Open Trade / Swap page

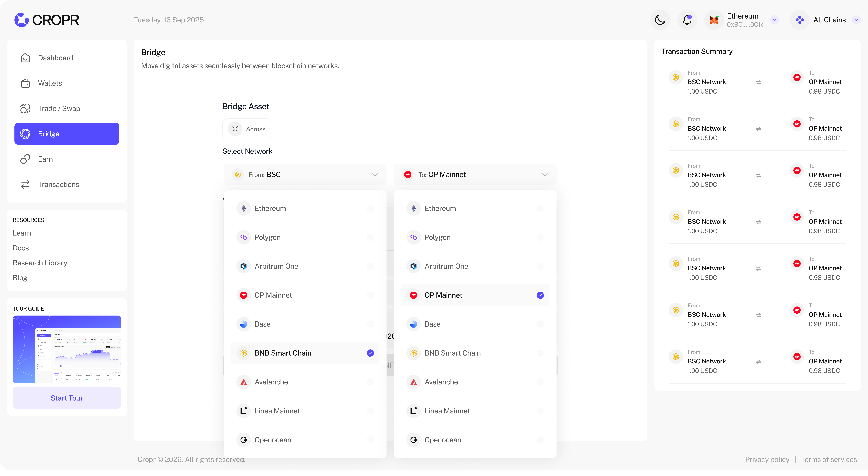point(67,108)
